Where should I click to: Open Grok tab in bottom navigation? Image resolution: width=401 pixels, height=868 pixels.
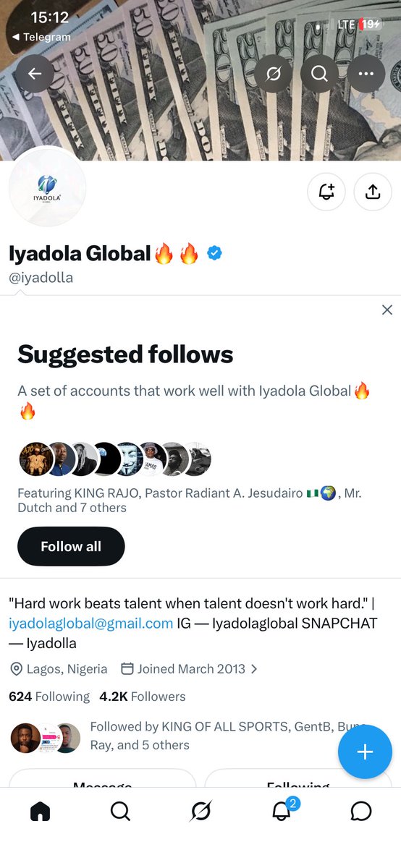pos(200,812)
